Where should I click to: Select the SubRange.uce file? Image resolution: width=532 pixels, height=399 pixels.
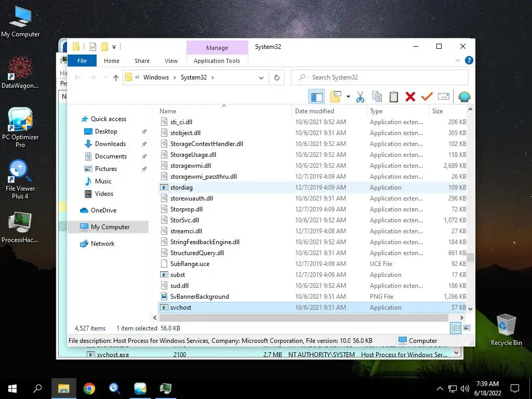click(x=312, y=263)
